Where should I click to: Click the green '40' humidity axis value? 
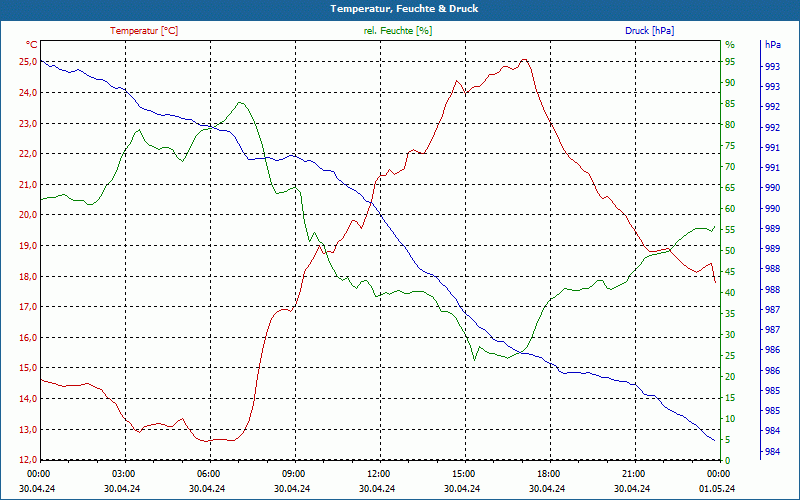[x=730, y=292]
